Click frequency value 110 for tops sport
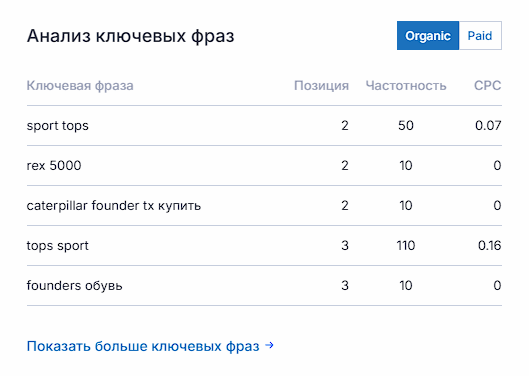Image resolution: width=529 pixels, height=376 pixels. click(x=406, y=245)
